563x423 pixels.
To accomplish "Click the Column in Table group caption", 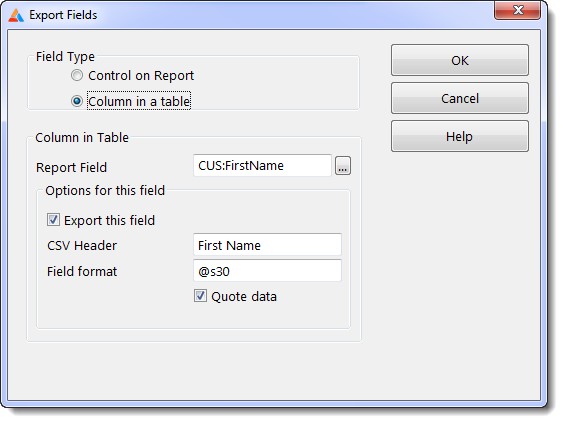I will [x=82, y=138].
